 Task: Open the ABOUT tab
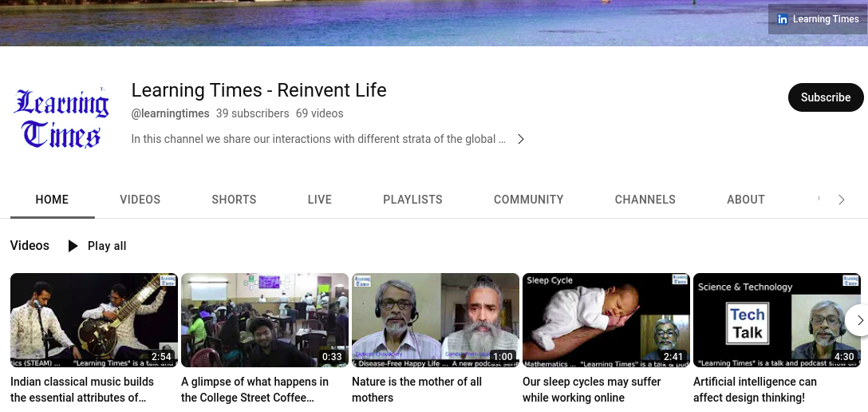click(x=746, y=200)
